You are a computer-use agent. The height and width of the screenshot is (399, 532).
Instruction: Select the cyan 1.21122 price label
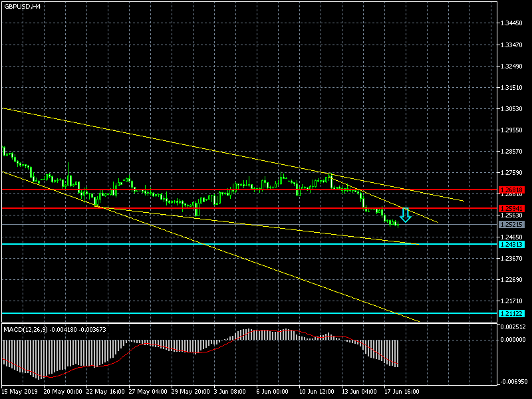[x=511, y=313]
